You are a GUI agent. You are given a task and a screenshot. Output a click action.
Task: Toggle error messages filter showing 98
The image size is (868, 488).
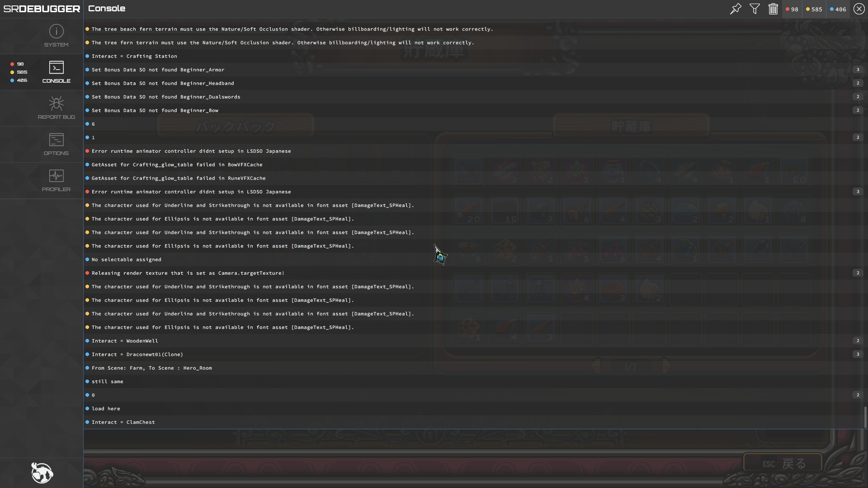click(x=792, y=9)
